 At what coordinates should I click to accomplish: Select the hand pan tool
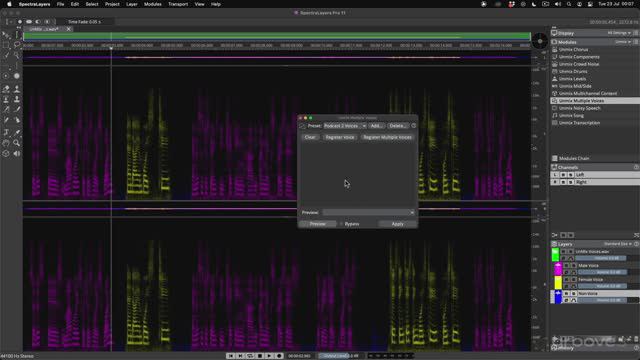[6, 143]
